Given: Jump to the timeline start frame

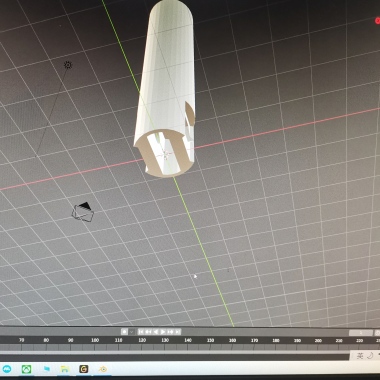Looking at the screenshot, I should coord(141,332).
